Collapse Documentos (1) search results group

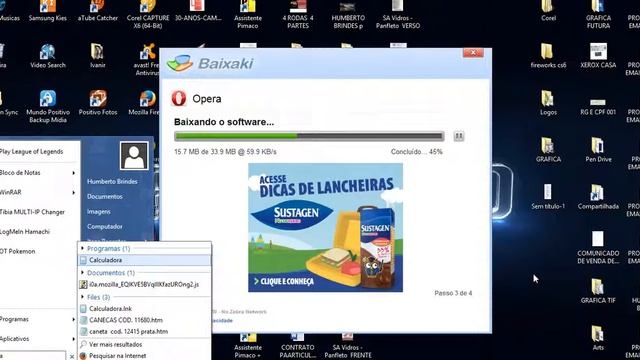point(82,273)
